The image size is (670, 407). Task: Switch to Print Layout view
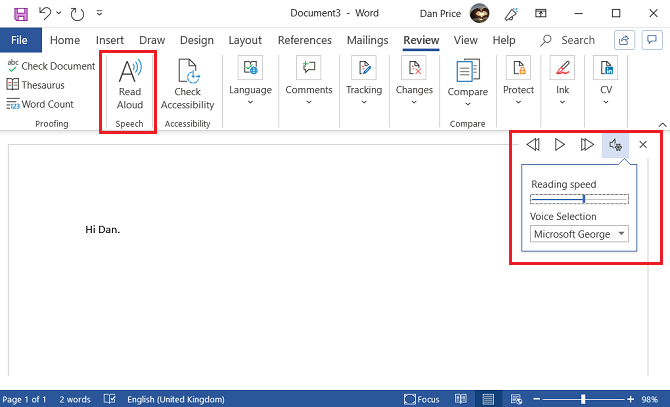pyautogui.click(x=488, y=399)
